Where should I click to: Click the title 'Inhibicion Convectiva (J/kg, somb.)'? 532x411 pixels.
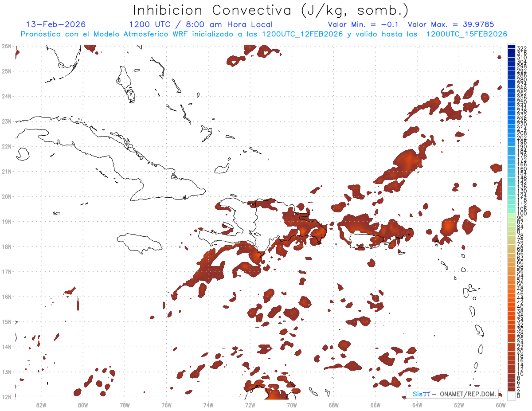[270, 10]
